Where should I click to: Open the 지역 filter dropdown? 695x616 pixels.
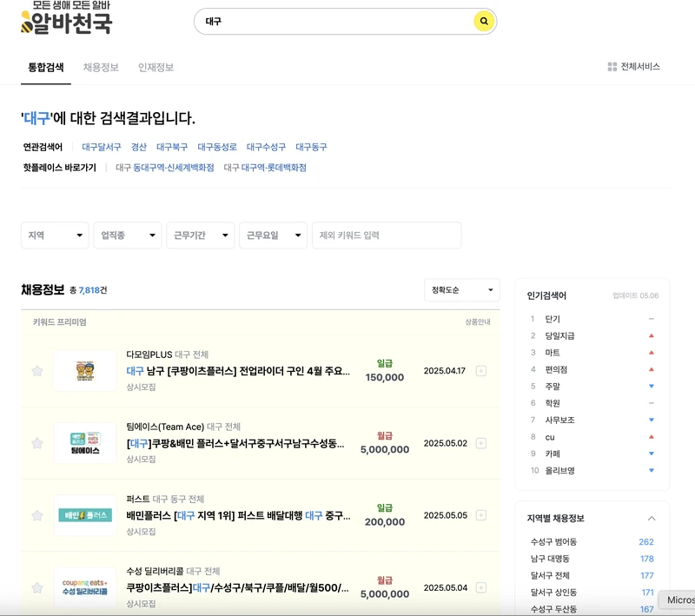tap(55, 235)
